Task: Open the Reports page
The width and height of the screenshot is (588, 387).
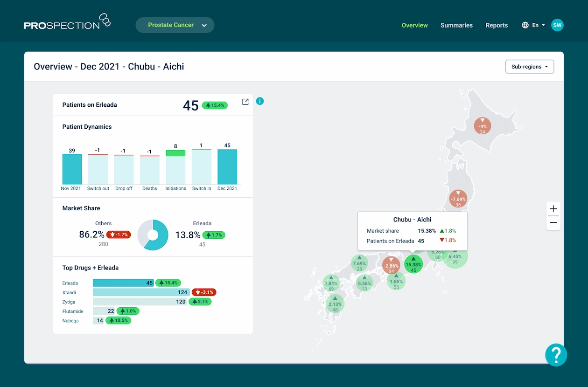Action: 497,25
